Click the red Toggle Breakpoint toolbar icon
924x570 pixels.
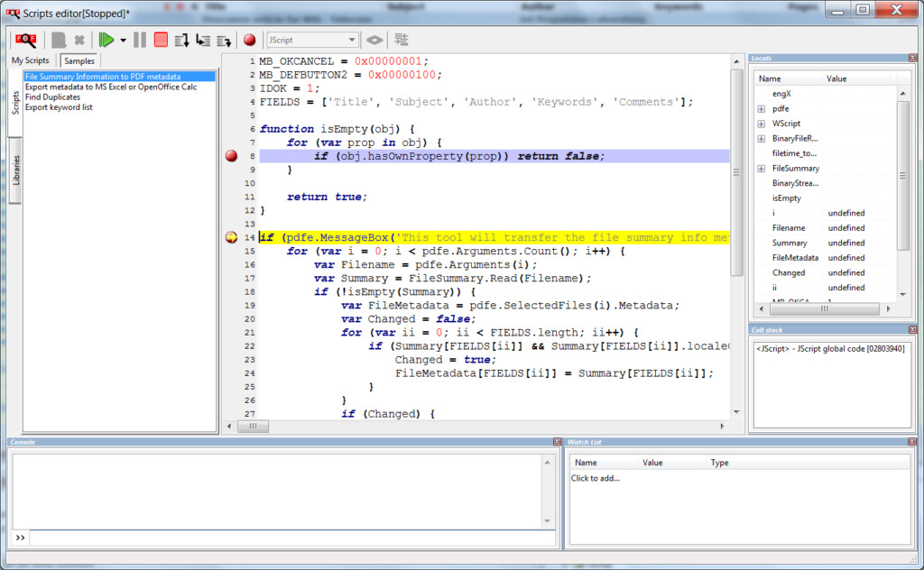249,40
